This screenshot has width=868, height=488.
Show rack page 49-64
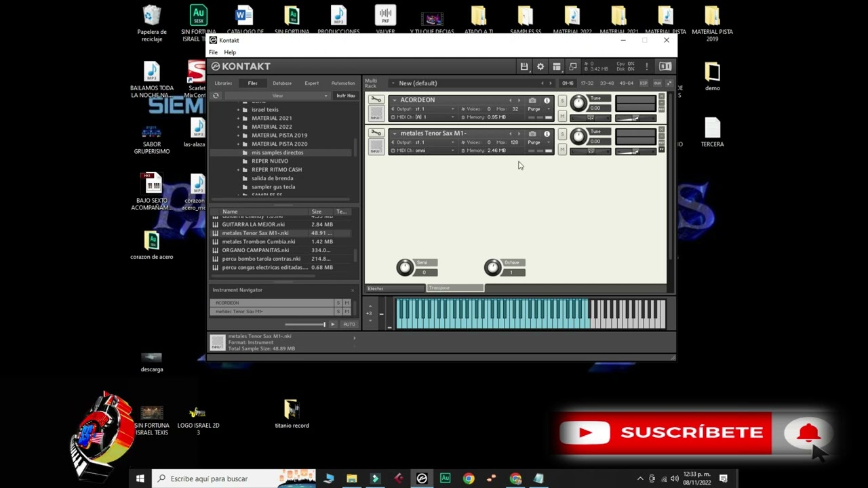tap(627, 83)
